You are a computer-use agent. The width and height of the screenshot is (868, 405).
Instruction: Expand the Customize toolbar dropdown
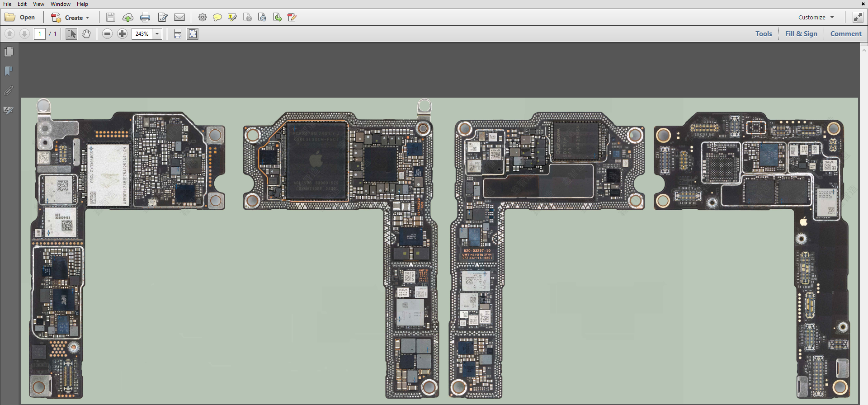[816, 18]
